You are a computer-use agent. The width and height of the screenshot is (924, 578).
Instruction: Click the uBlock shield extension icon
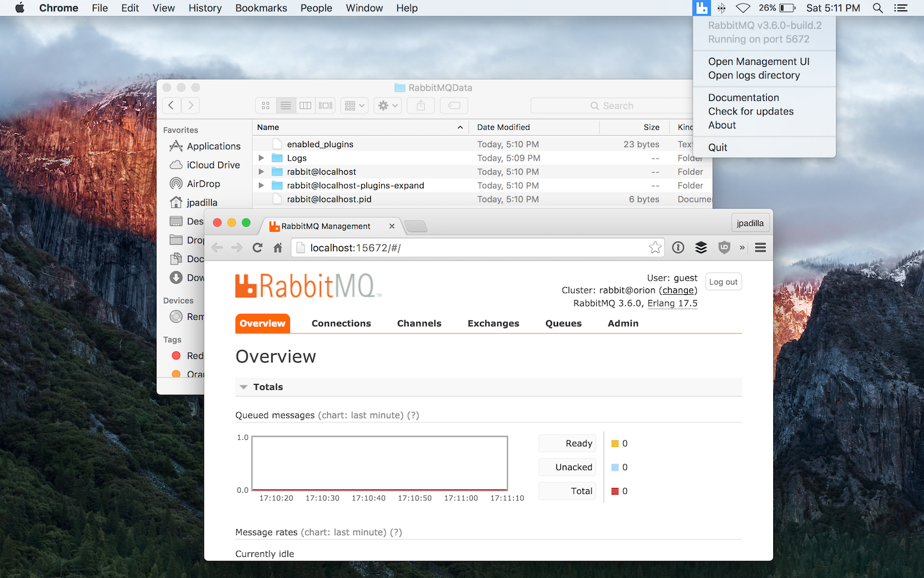point(724,247)
